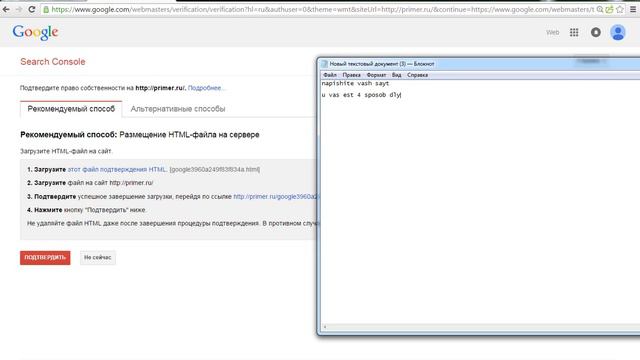Click the Не сейчас button
The image size is (640, 360).
pyautogui.click(x=98, y=258)
